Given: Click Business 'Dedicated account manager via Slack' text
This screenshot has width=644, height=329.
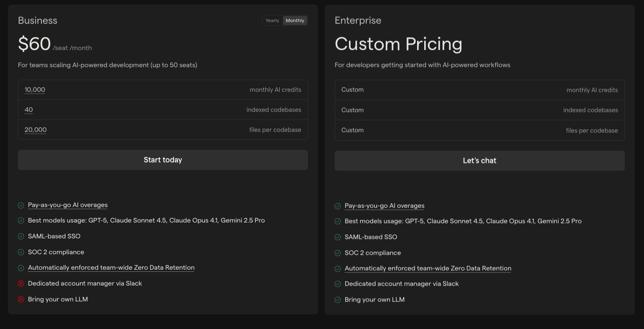Looking at the screenshot, I should (x=85, y=283).
